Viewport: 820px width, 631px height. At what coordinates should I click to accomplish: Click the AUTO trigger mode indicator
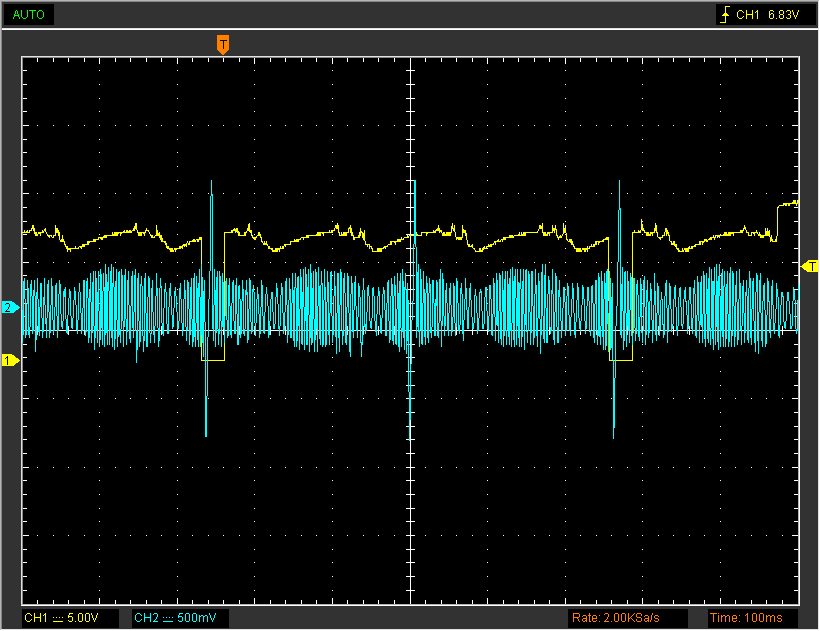point(28,15)
